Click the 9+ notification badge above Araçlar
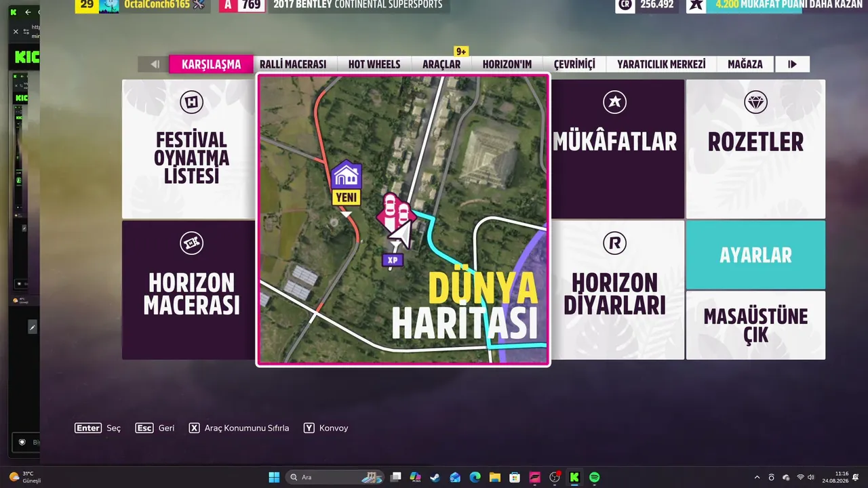 pos(461,52)
